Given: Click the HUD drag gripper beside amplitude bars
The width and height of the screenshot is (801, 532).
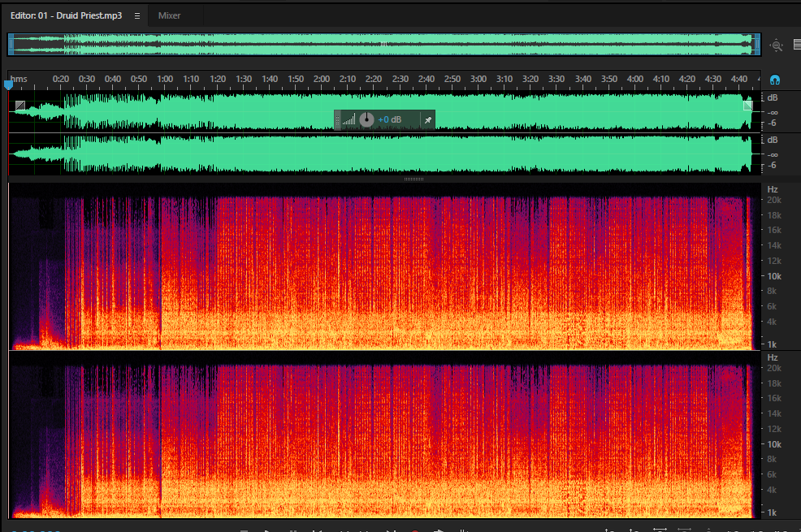Looking at the screenshot, I should (338, 120).
